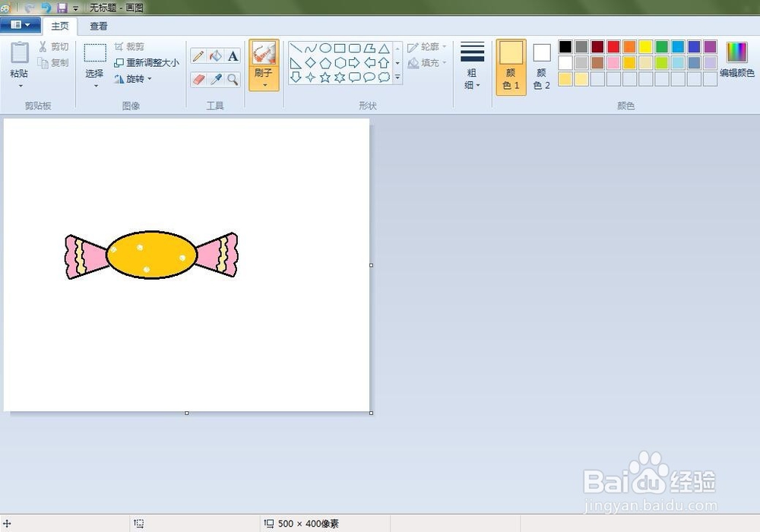Choose the Pentagon shape

point(325,62)
